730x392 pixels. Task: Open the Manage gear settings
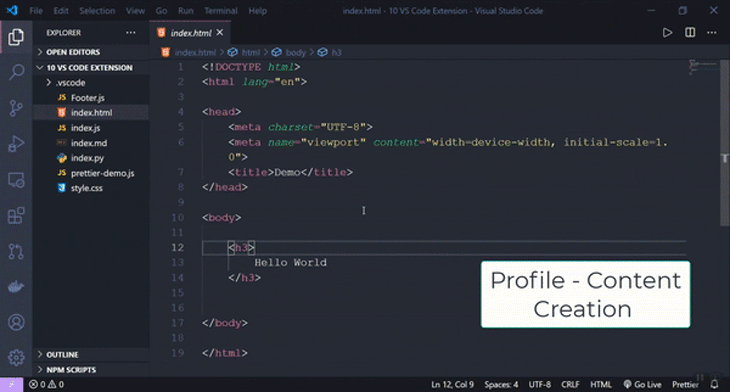[x=16, y=358]
